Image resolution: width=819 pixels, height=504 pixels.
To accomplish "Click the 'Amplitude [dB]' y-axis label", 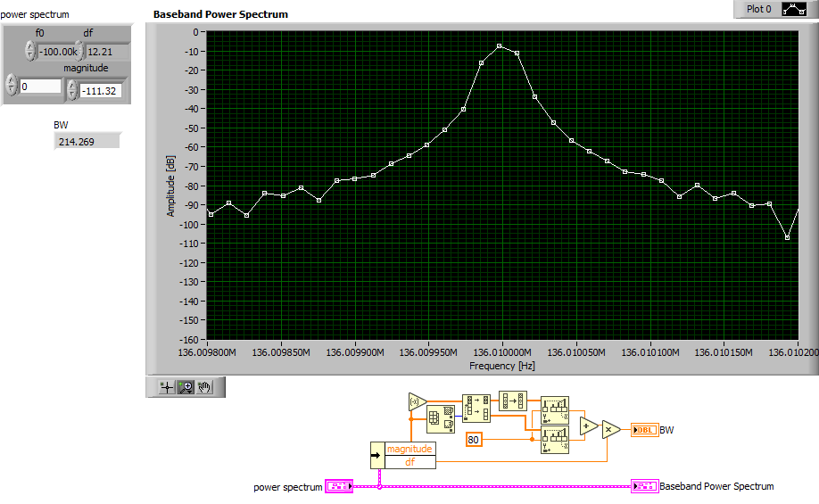I will coord(170,186).
